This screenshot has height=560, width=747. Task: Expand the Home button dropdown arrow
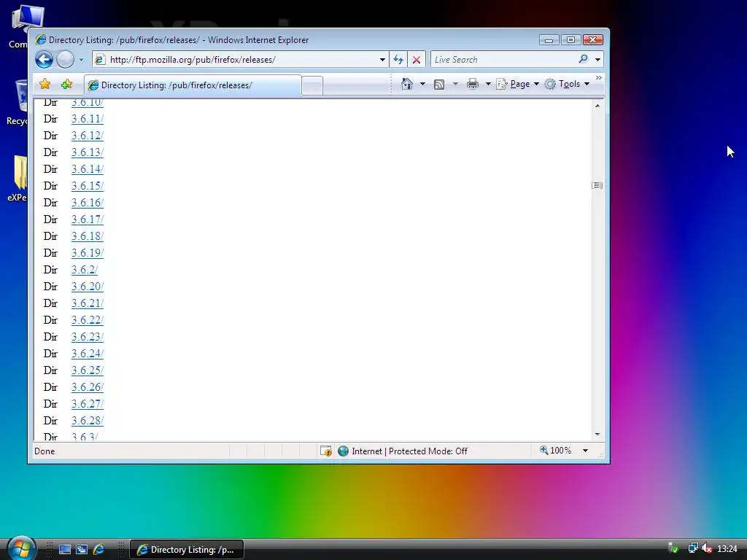click(422, 85)
